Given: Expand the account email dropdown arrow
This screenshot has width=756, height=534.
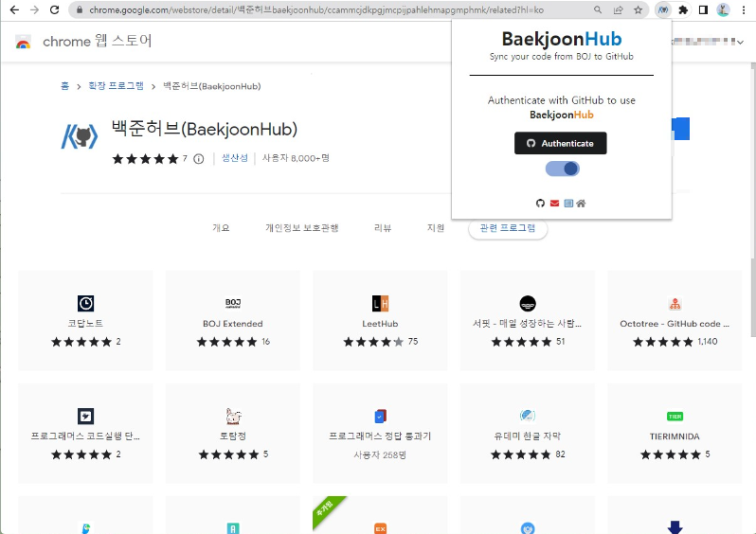Looking at the screenshot, I should (740, 43).
